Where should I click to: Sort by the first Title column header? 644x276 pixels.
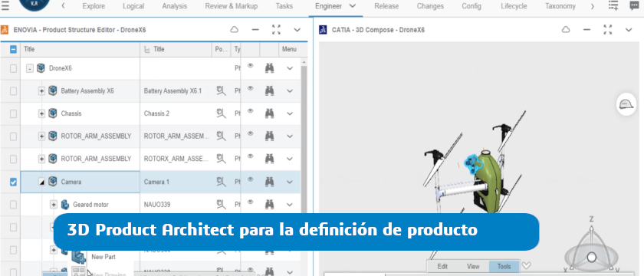coord(80,49)
